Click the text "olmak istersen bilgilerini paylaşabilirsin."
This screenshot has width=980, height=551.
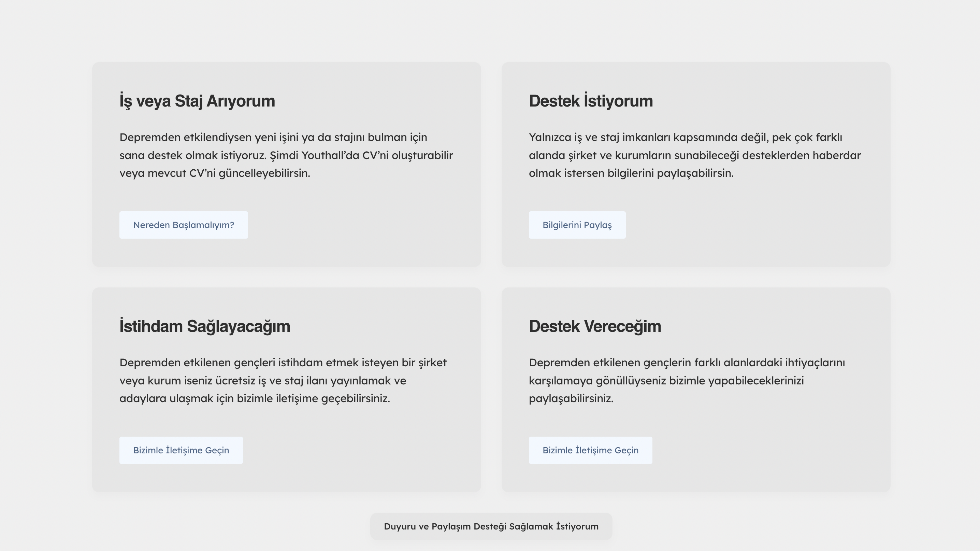pyautogui.click(x=631, y=173)
